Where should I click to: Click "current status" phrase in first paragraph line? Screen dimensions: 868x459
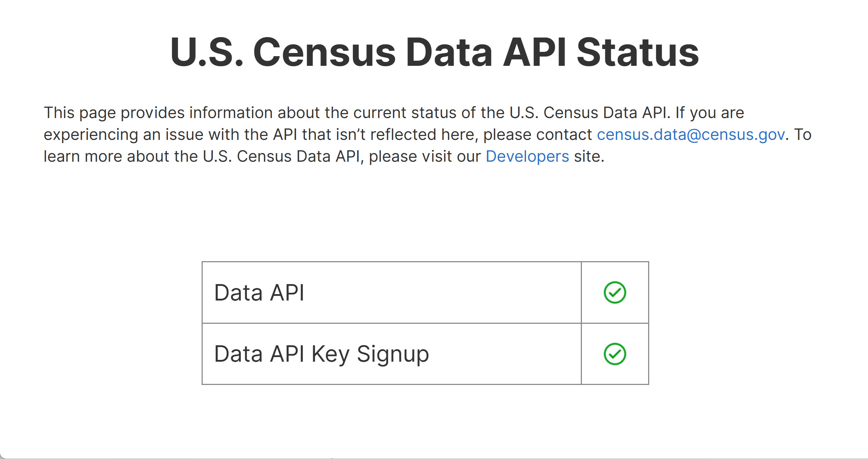[405, 113]
